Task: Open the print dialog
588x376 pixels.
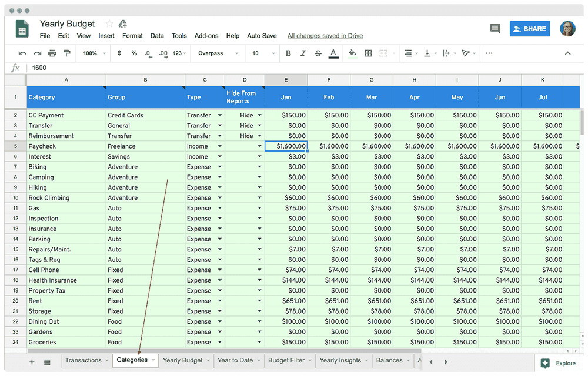Action: [51, 53]
